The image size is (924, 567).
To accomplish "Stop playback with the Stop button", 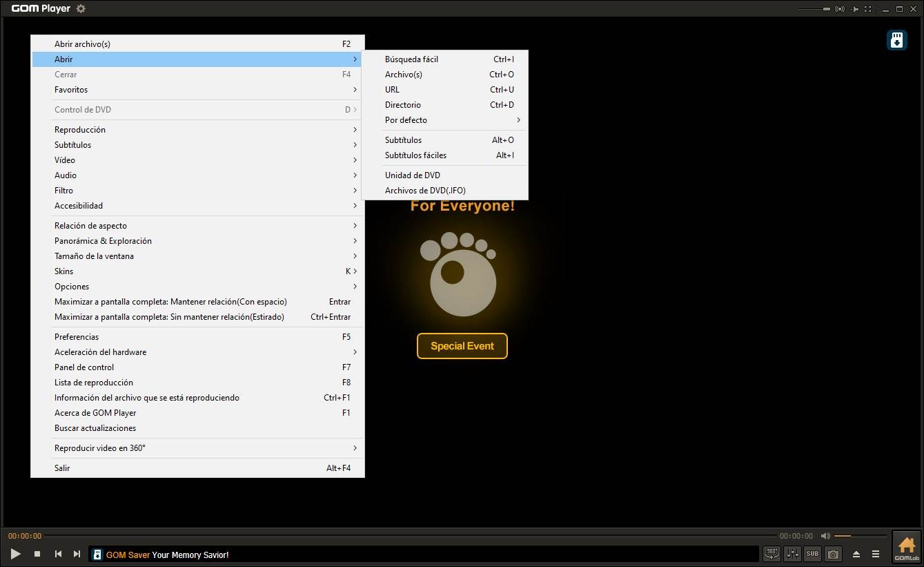I will point(37,554).
